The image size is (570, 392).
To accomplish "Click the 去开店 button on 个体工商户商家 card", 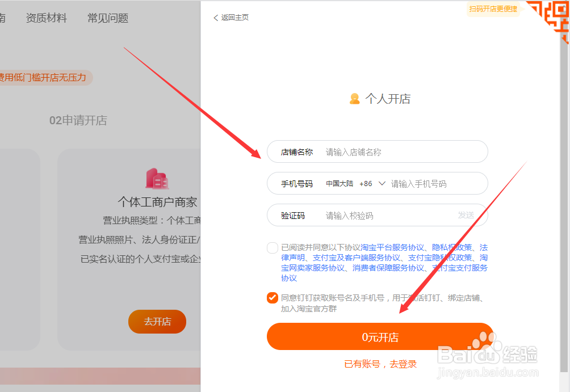I will (x=157, y=322).
